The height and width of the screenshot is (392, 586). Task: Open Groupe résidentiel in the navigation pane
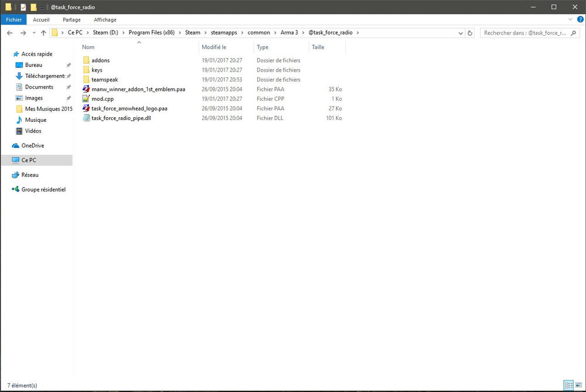pyautogui.click(x=43, y=189)
